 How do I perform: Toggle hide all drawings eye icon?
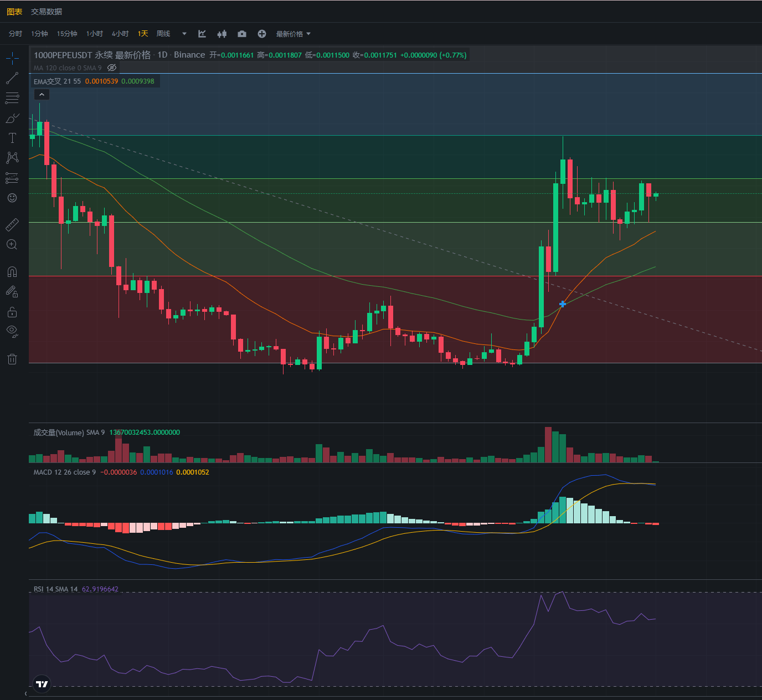12,332
